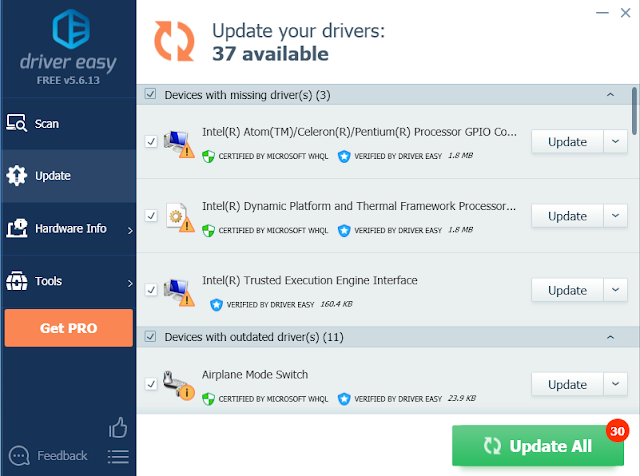Uncheck the Intel GPIO Controller driver checkbox

pos(151,142)
